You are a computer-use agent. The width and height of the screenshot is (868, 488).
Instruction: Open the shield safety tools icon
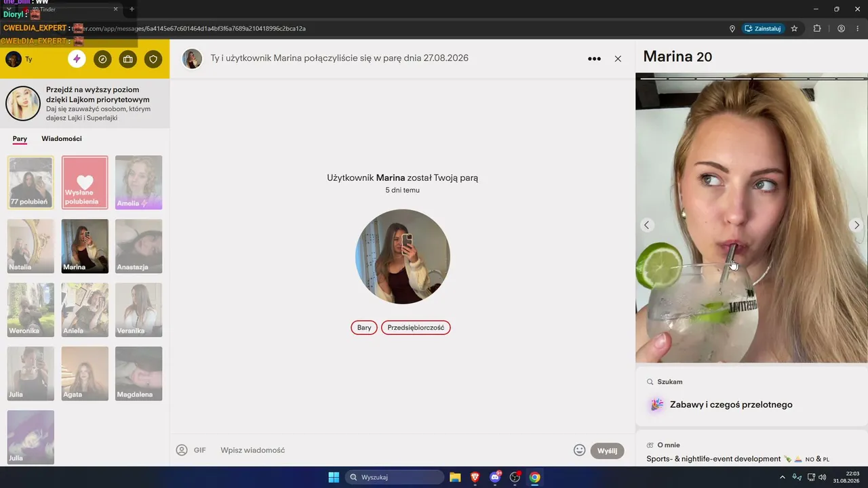153,59
